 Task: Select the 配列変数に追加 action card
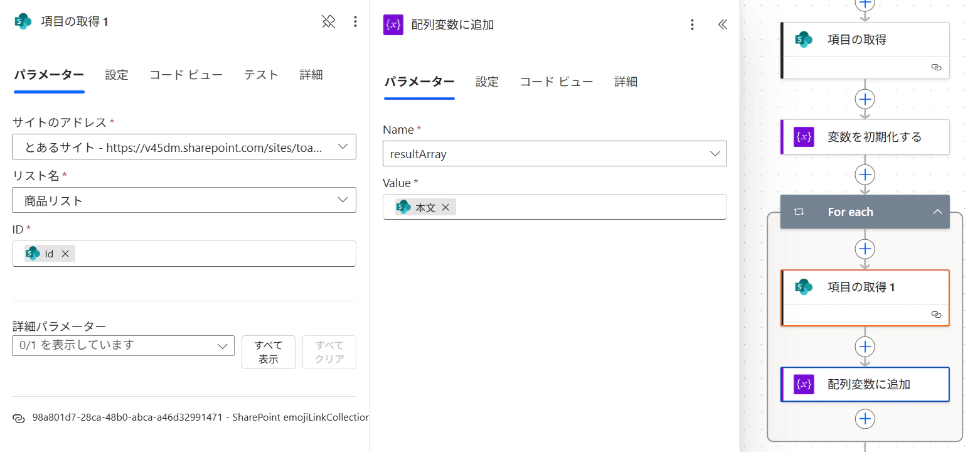pyautogui.click(x=865, y=384)
